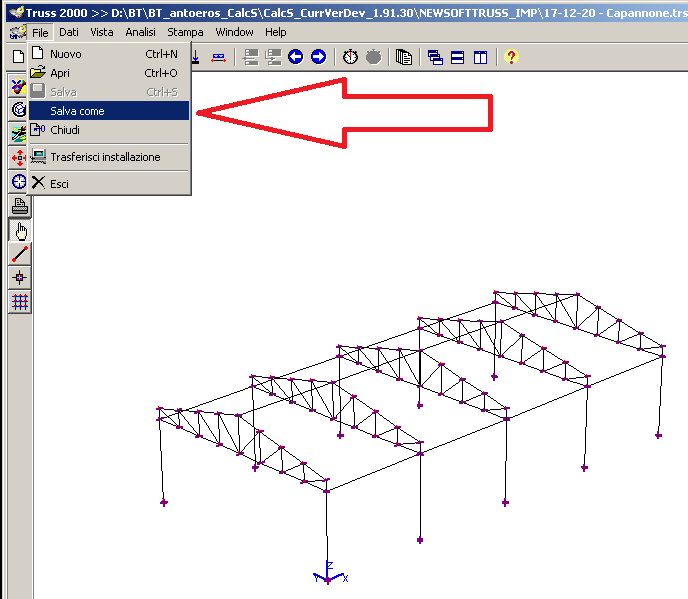Screen dimensions: 688x599
Task: Click the first grayed hierarchy tree icon
Action: tap(251, 57)
